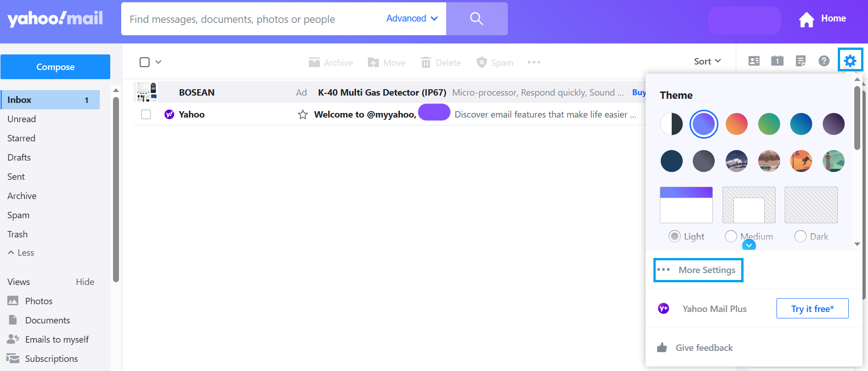
Task: Click the Yahoo Mail Plus badge icon
Action: click(x=663, y=308)
